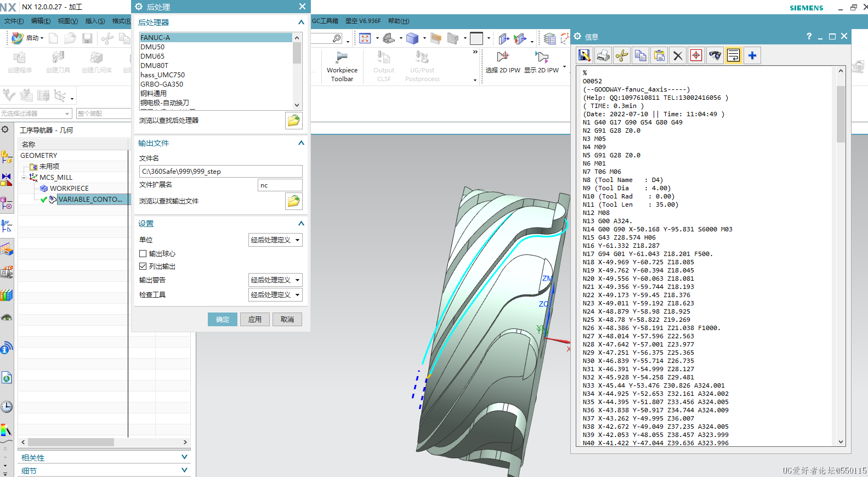The width and height of the screenshot is (868, 477).
Task: Click the white background window icon in the toolbar
Action: coord(476,38)
